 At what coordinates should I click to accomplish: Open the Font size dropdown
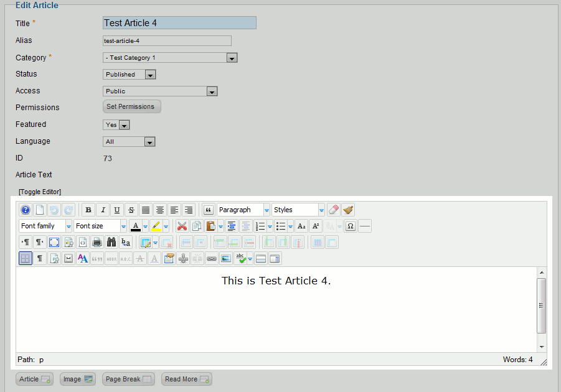[100, 226]
